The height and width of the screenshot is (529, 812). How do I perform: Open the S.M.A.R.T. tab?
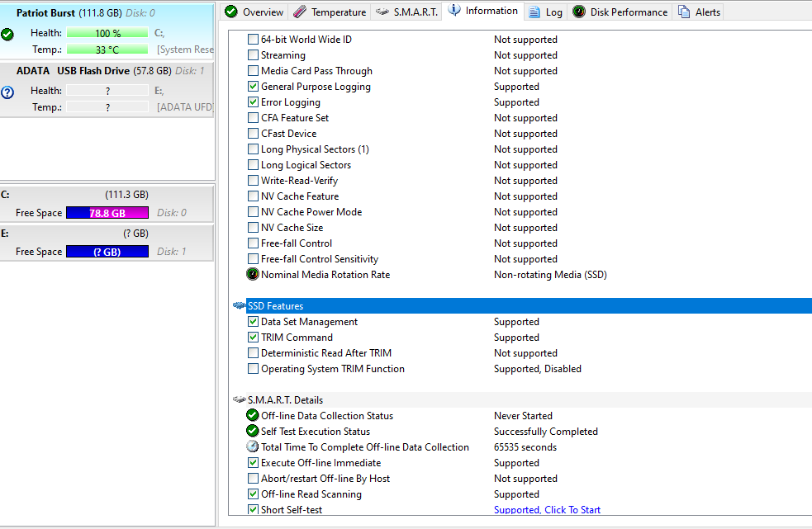[406, 12]
